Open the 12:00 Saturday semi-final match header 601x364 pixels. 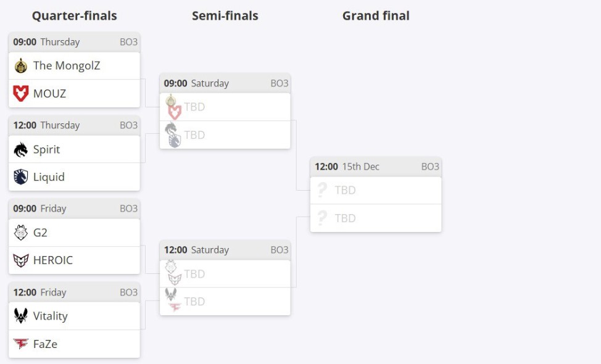coord(225,250)
